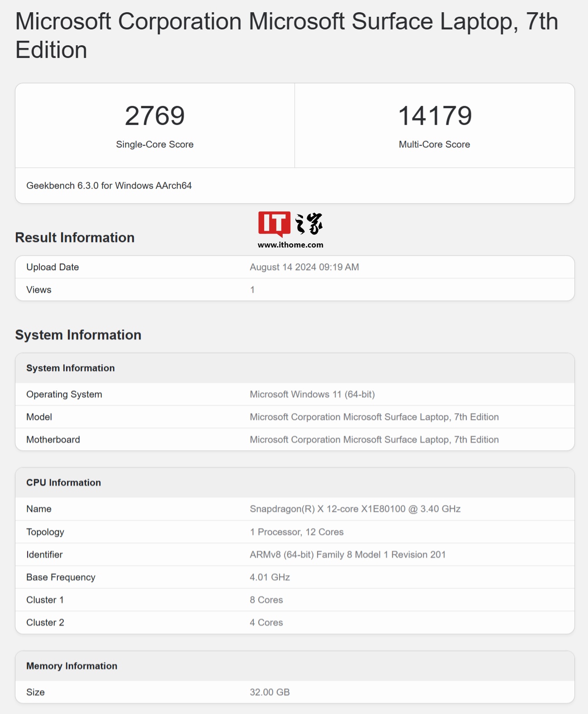Click the System Information table header

click(71, 368)
